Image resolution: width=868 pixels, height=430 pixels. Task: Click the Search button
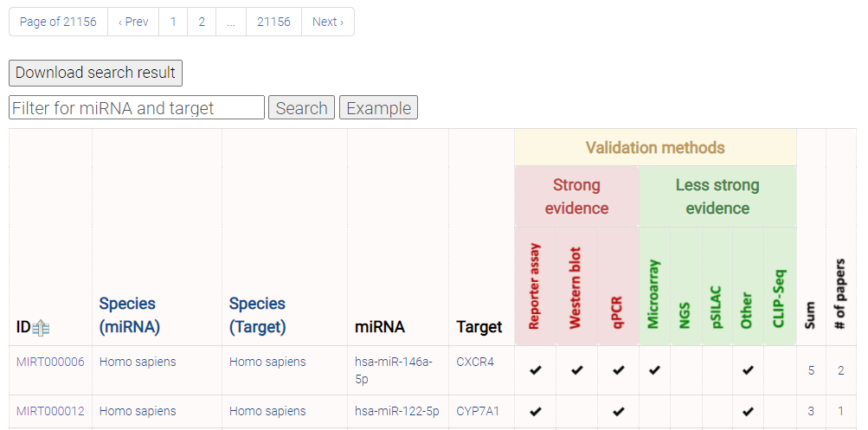tap(302, 108)
